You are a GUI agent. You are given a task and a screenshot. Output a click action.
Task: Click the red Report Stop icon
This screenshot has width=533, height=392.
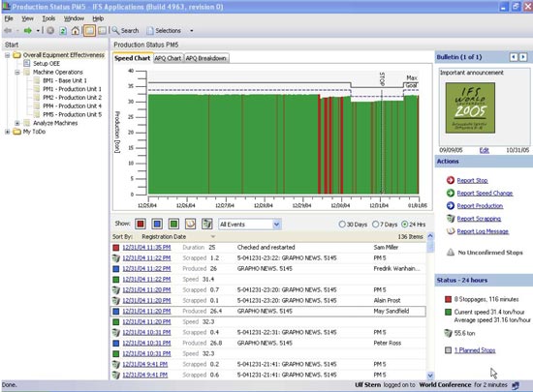pyautogui.click(x=451, y=180)
